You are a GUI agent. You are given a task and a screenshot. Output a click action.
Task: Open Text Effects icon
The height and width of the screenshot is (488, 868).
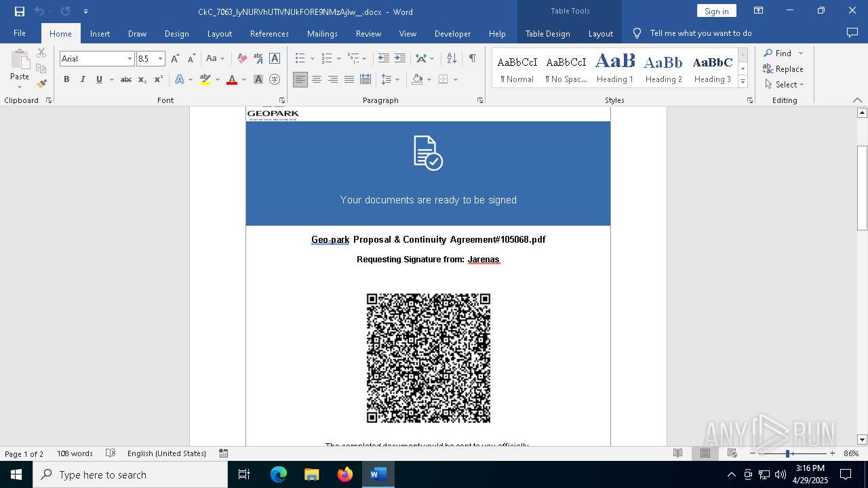point(180,79)
